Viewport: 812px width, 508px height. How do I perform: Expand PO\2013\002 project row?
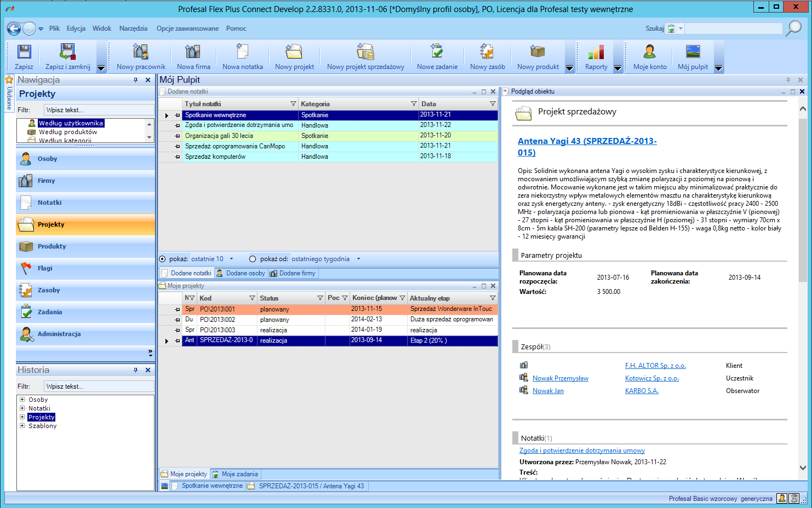coord(177,320)
